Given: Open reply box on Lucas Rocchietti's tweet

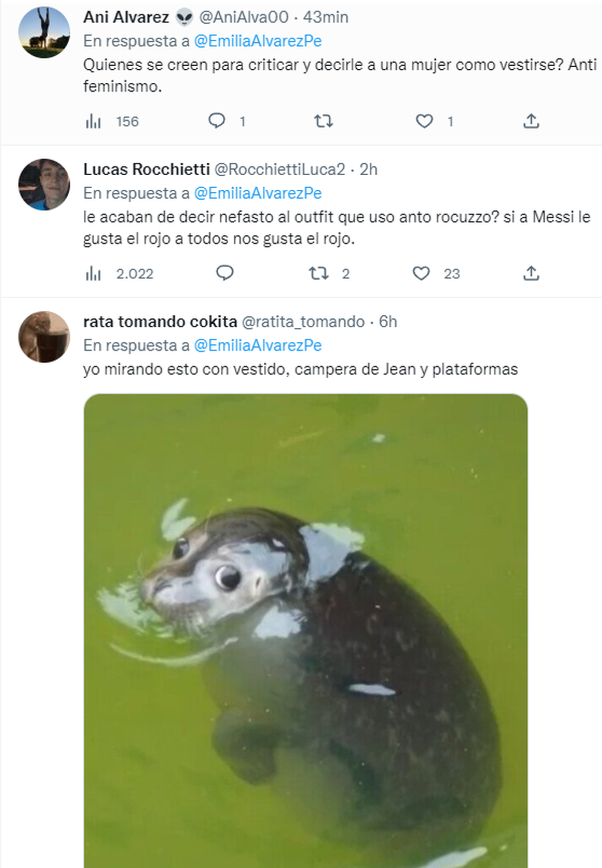Looking at the screenshot, I should click(225, 274).
